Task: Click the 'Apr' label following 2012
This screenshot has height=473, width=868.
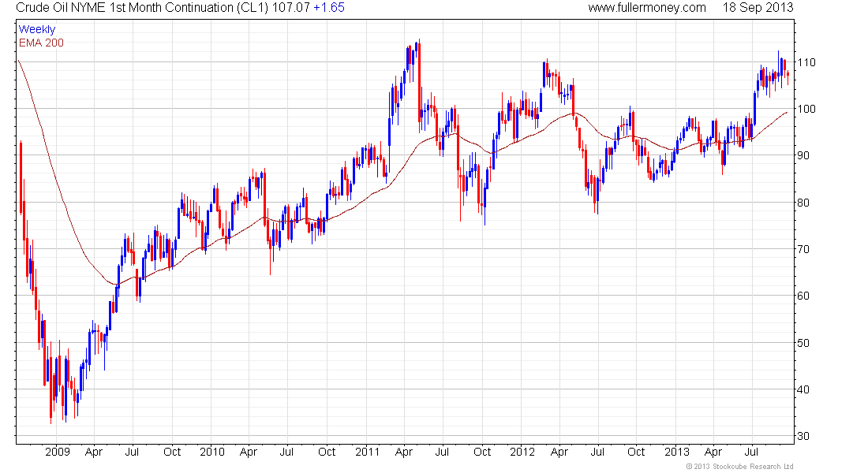Action: pyautogui.click(x=559, y=453)
